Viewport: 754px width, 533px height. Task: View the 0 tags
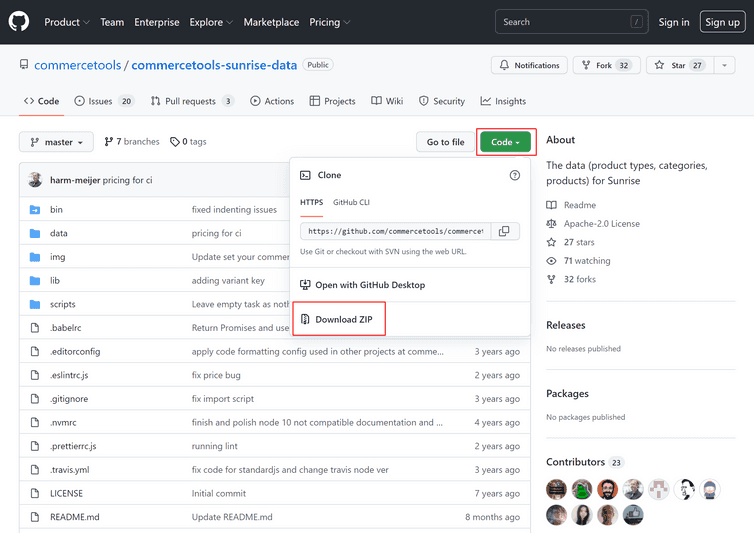[188, 141]
